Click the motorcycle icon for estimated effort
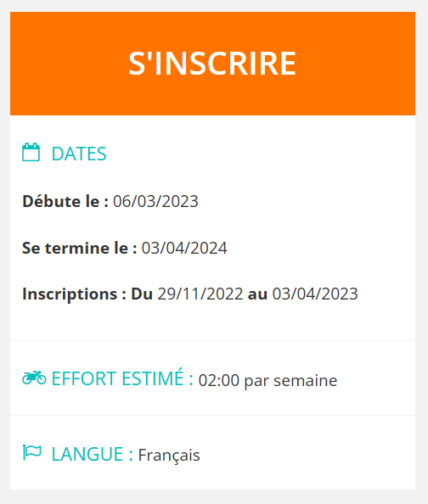The image size is (428, 504). point(34,378)
